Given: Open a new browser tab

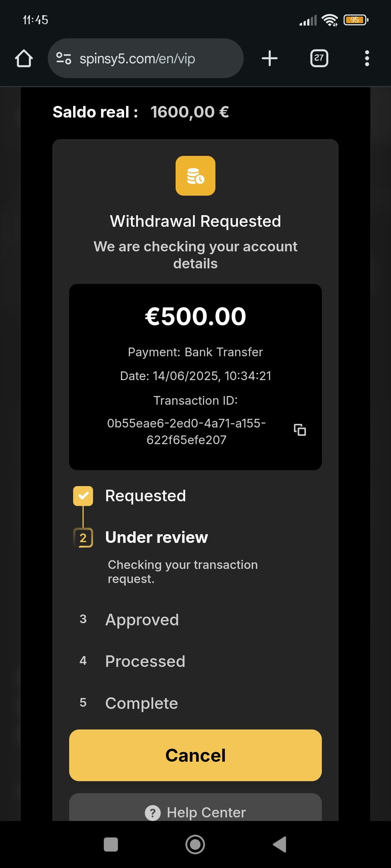Looking at the screenshot, I should click(x=270, y=58).
